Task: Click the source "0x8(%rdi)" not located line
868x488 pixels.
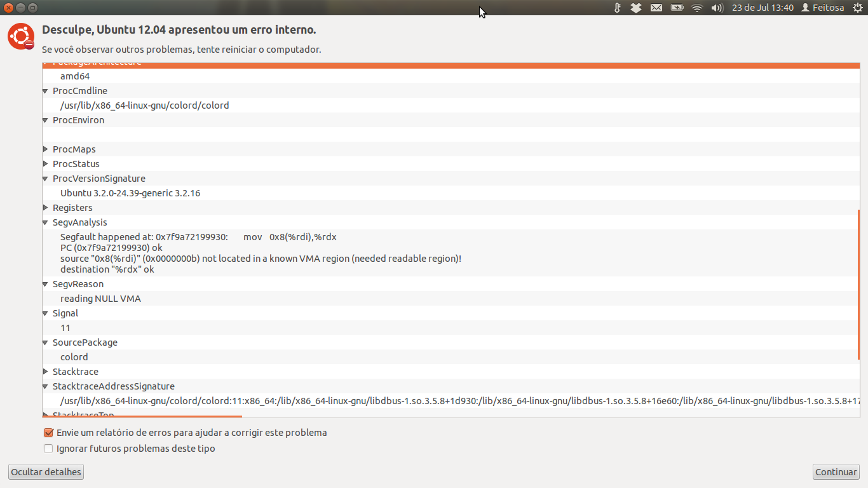Action: coord(261,259)
